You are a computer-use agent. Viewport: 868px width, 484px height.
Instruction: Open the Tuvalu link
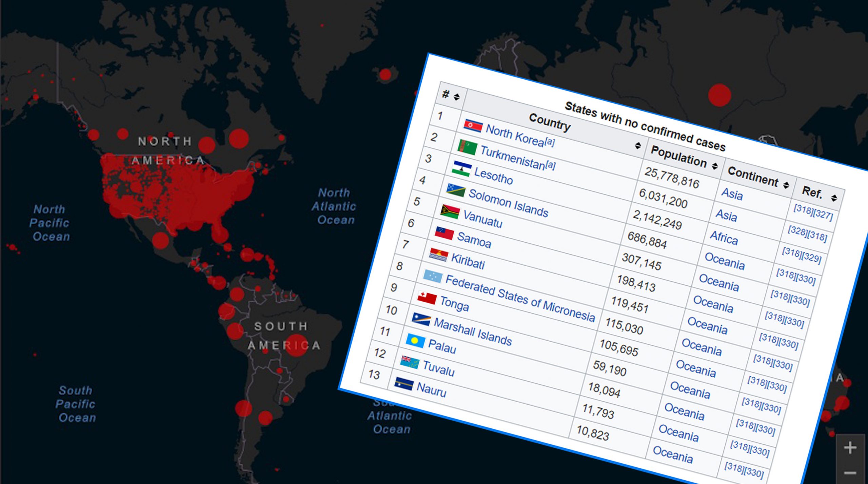(x=438, y=369)
